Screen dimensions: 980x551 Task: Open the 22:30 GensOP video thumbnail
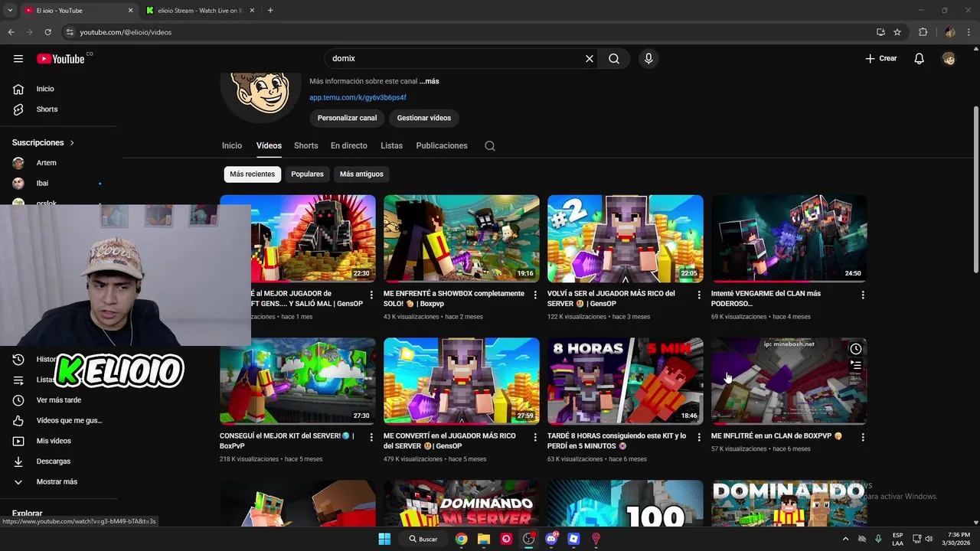pyautogui.click(x=312, y=238)
